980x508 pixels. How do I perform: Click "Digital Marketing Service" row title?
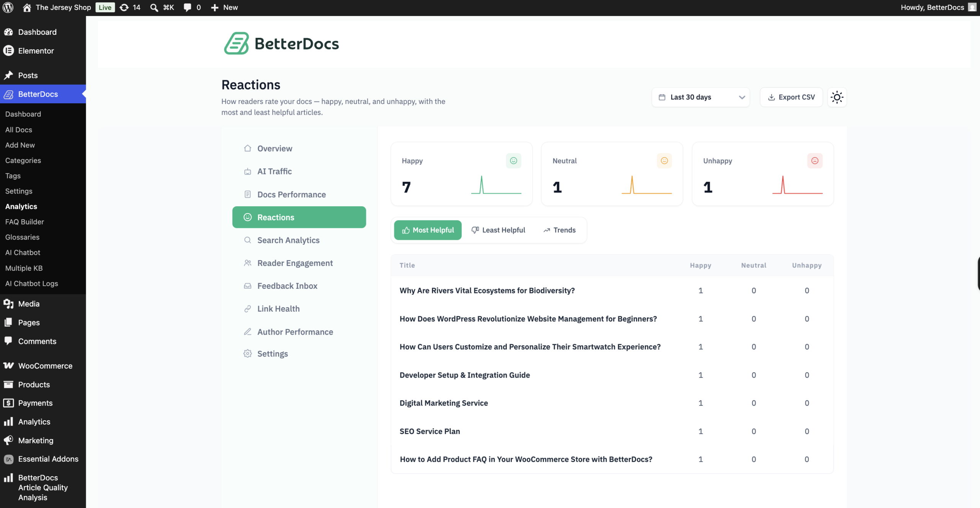(x=444, y=403)
